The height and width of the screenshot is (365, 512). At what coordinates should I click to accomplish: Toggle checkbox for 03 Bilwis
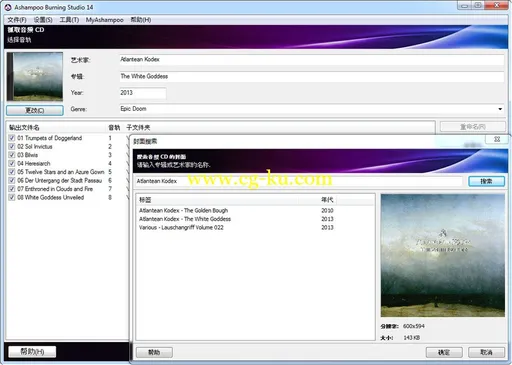[x=12, y=155]
